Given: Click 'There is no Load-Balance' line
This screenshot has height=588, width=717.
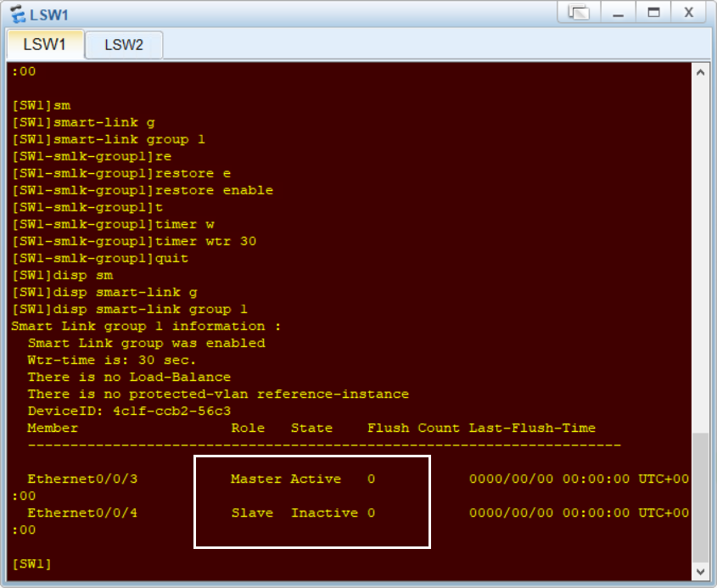Looking at the screenshot, I should click(129, 377).
